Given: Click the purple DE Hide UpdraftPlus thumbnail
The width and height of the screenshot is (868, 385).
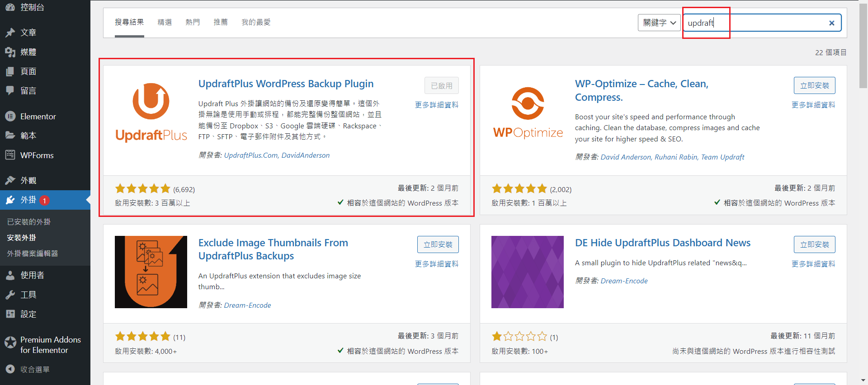Looking at the screenshot, I should pos(528,272).
